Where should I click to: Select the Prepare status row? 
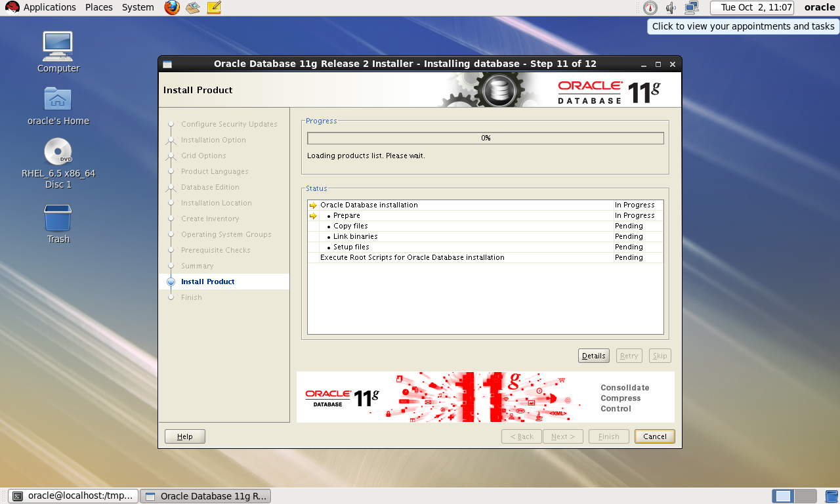486,215
